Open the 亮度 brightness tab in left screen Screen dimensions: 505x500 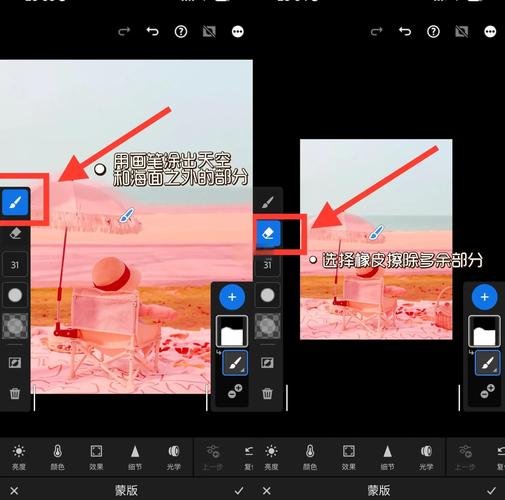tap(19, 457)
